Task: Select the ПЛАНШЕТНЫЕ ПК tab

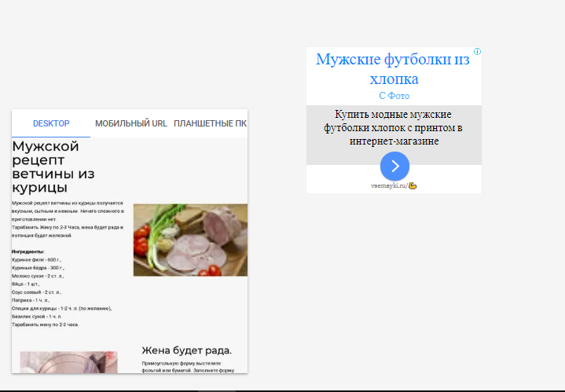Action: (210, 123)
